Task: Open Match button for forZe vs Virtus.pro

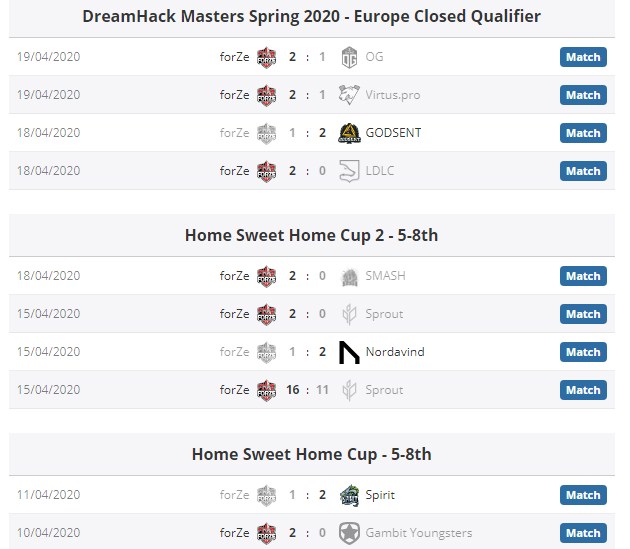Action: 583,95
